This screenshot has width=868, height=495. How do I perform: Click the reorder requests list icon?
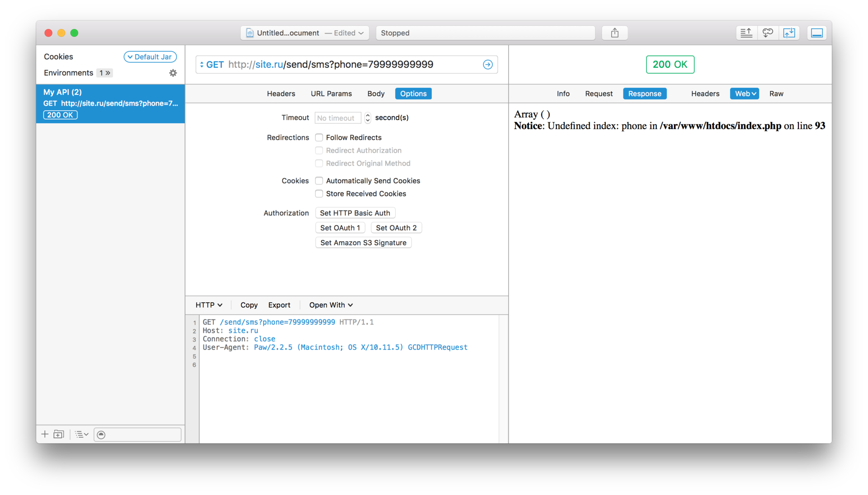(x=82, y=434)
